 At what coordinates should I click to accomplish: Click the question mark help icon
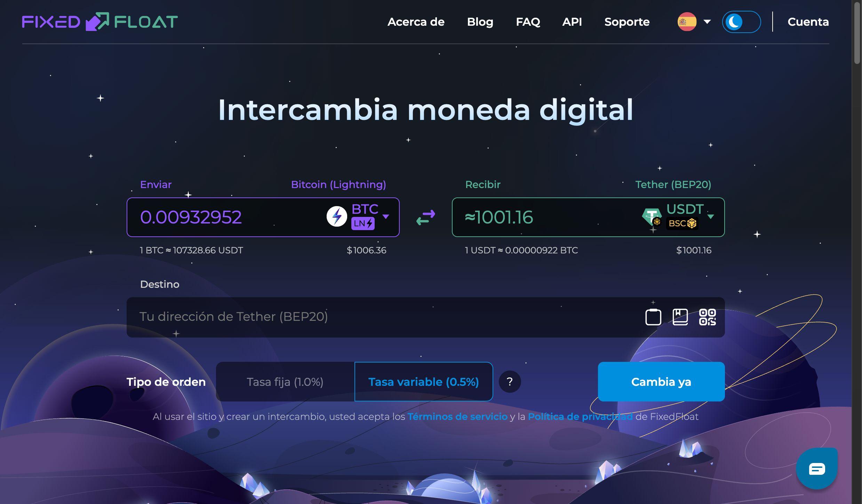tap(510, 382)
